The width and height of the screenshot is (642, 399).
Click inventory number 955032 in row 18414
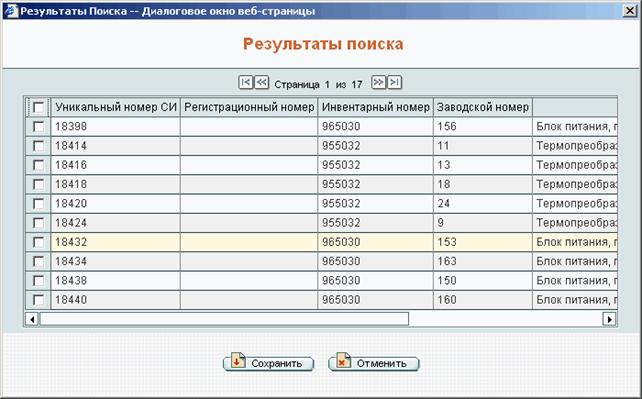[375, 146]
